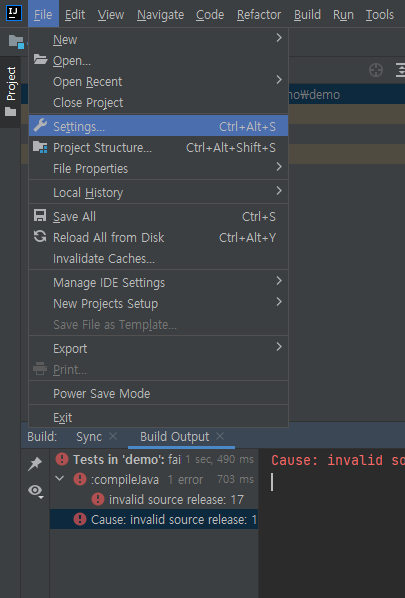
Task: Expand the File Properties submenu
Action: pos(158,168)
